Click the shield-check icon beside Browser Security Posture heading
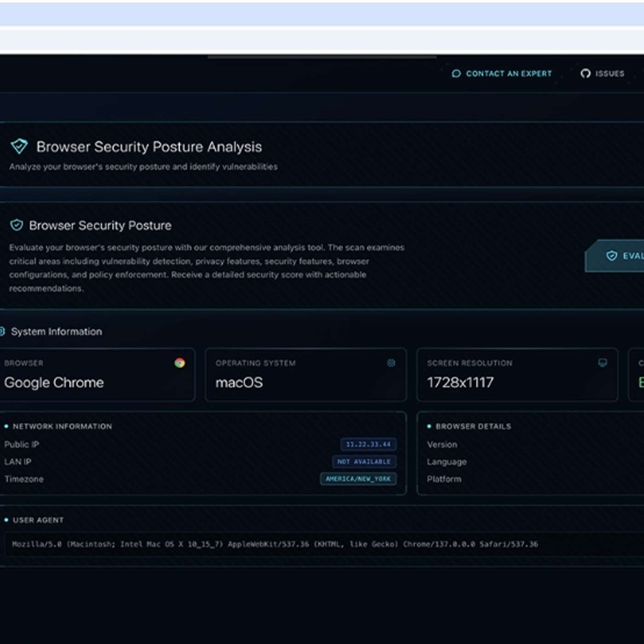 click(x=17, y=225)
